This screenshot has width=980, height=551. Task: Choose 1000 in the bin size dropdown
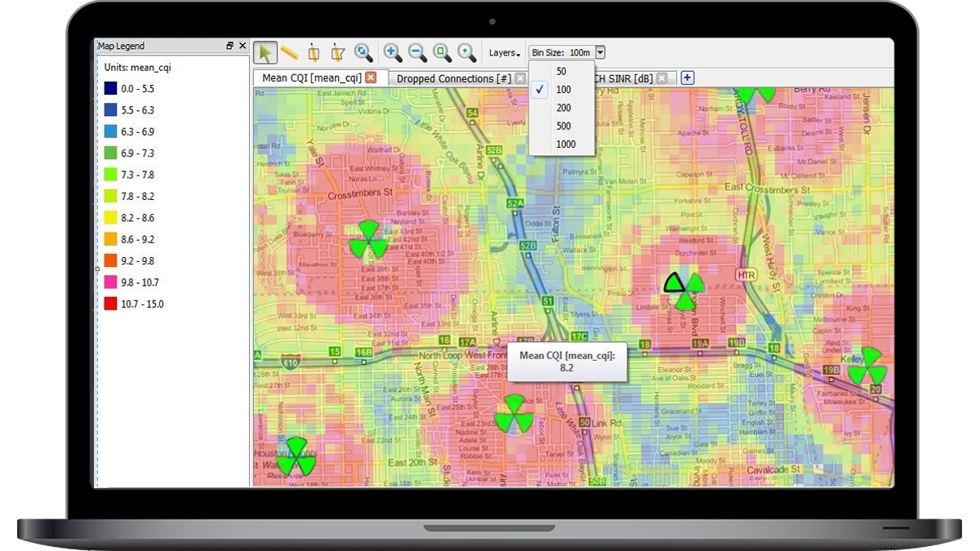pyautogui.click(x=565, y=144)
